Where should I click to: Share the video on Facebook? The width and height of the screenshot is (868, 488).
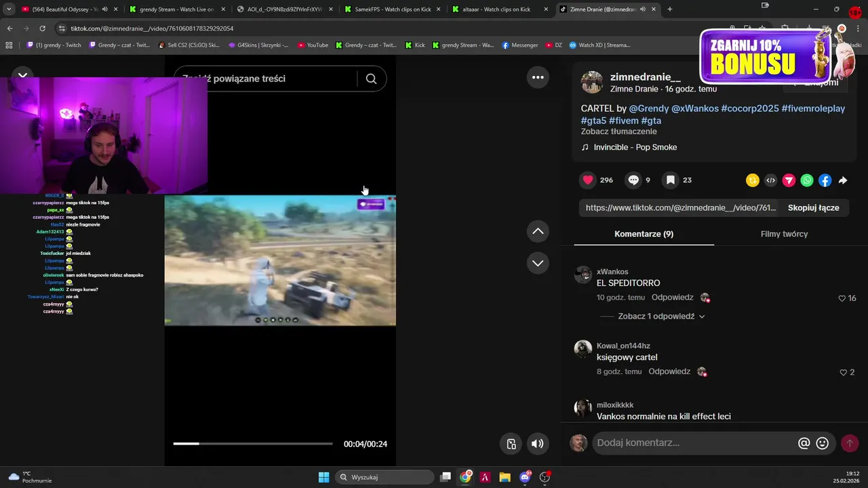825,180
